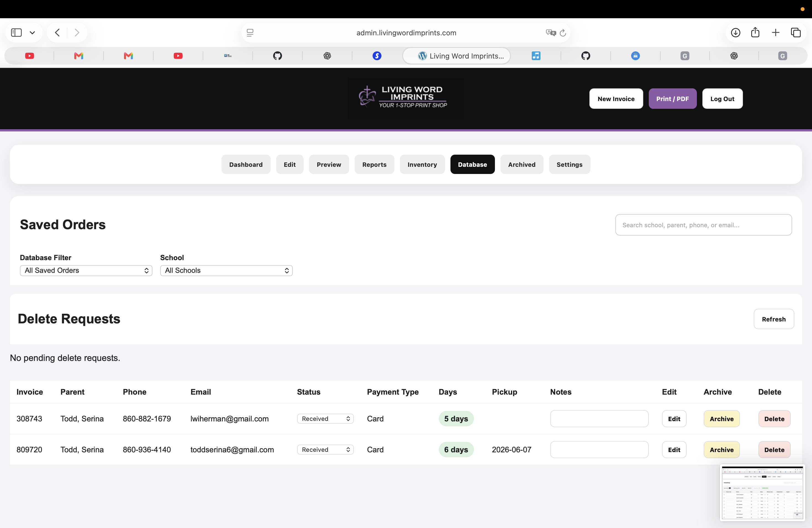Screen dimensions: 812x528
Task: Switch to the blue S icon tab
Action: pos(377,56)
